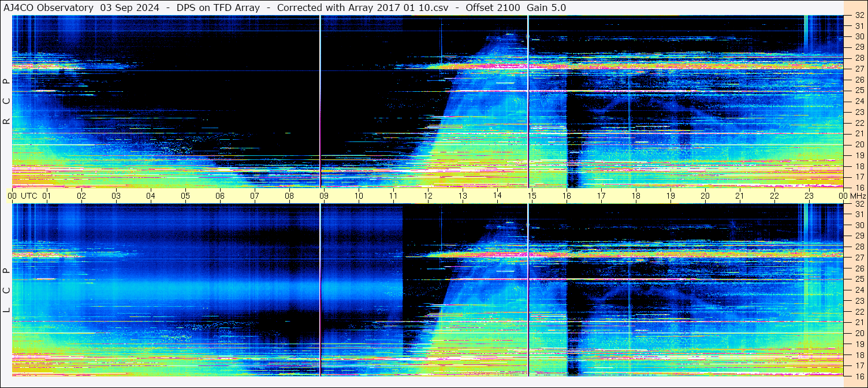Click the 12 hour mark on UTC axis

click(x=428, y=196)
